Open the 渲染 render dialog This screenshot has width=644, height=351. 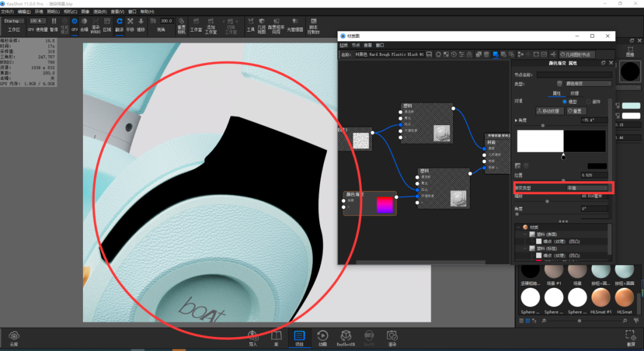coord(392,338)
